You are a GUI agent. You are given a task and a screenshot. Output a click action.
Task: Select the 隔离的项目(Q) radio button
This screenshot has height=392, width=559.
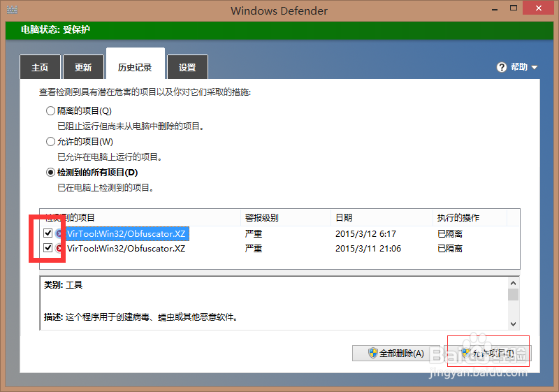pos(50,111)
